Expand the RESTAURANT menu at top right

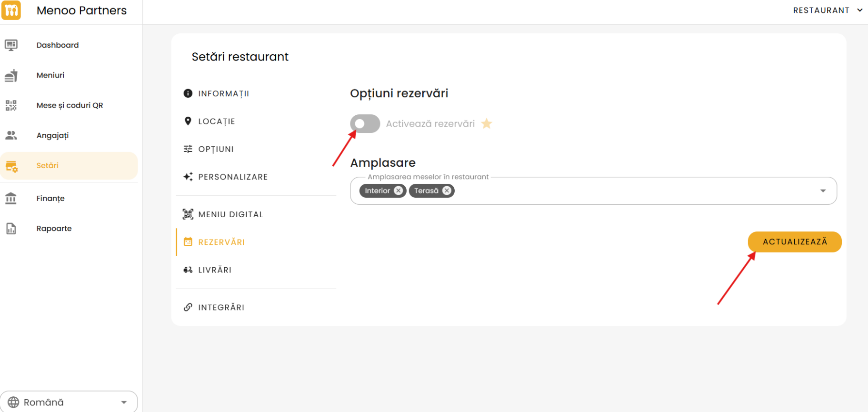(827, 10)
